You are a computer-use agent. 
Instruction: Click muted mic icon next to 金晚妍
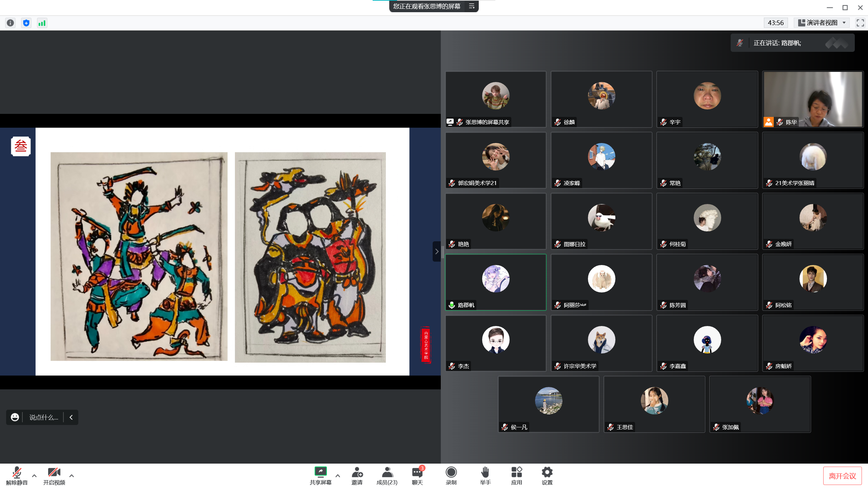pyautogui.click(x=769, y=244)
